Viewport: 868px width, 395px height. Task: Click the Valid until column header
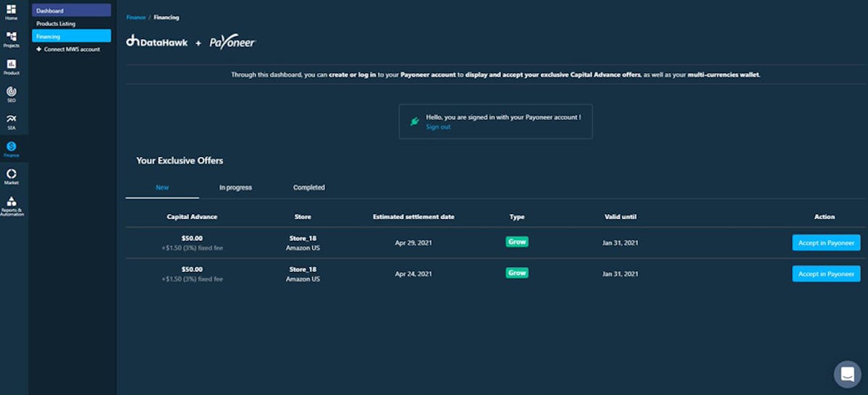pos(620,217)
